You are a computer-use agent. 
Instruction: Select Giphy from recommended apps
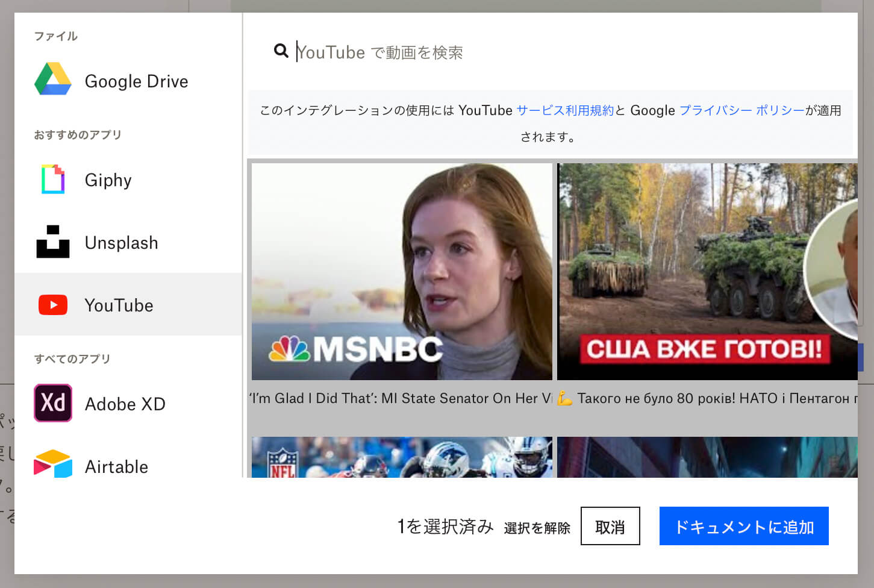128,180
